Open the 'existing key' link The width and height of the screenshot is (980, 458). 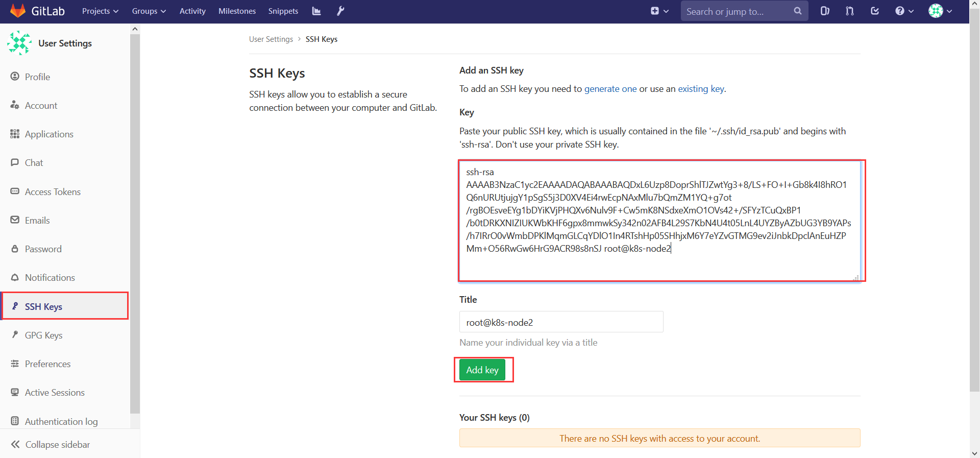pos(701,89)
